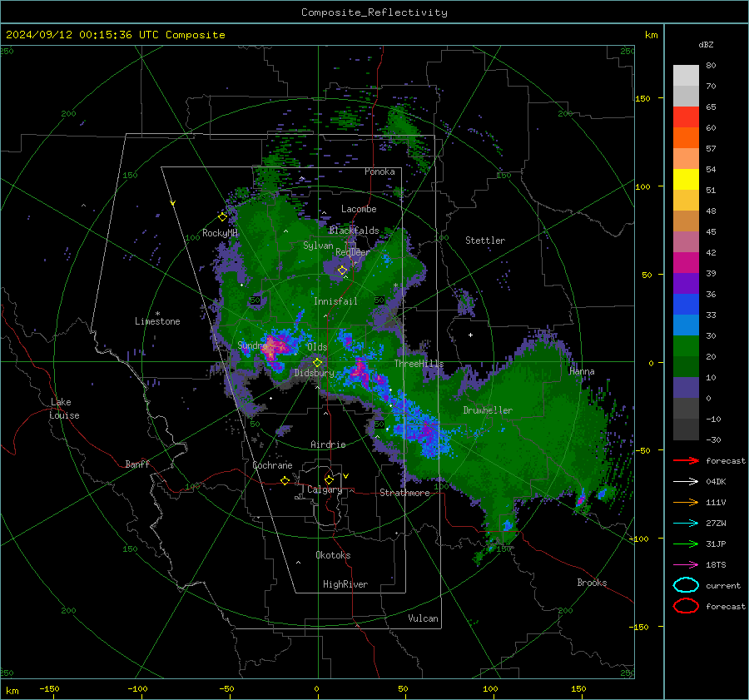Click the Ponoka city label
Viewport: 749px width, 700px height.
pyautogui.click(x=379, y=171)
